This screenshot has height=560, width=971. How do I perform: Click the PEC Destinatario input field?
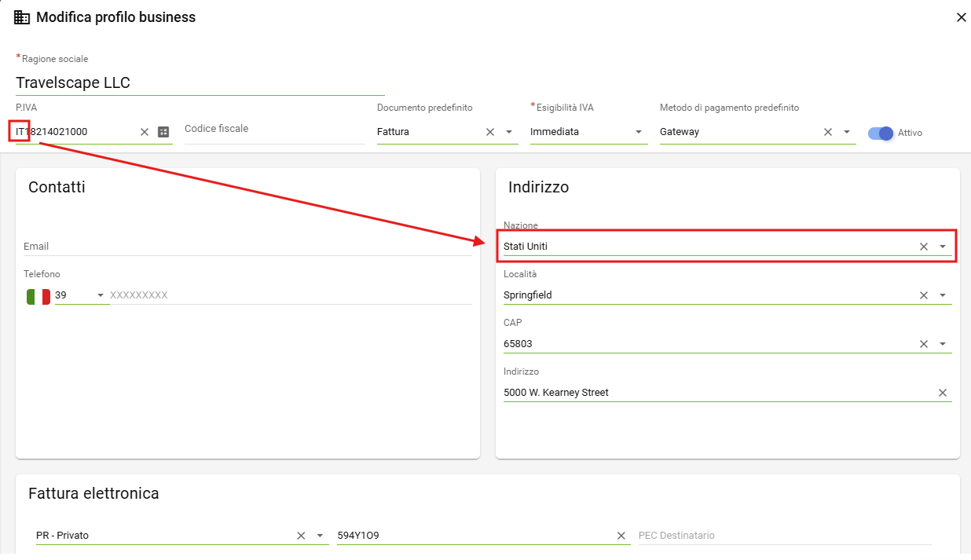point(784,536)
